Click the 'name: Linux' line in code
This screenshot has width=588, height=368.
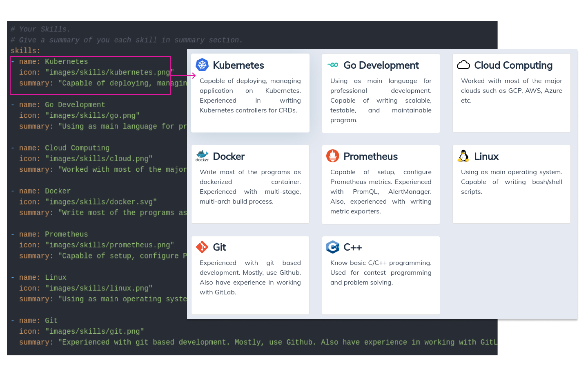[42, 278]
